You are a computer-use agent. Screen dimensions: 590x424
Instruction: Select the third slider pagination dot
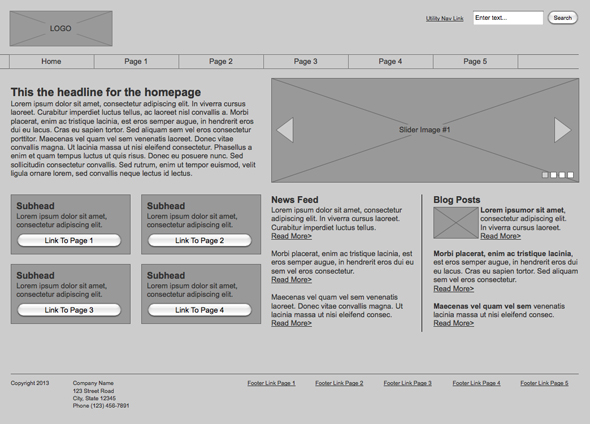[x=562, y=175]
